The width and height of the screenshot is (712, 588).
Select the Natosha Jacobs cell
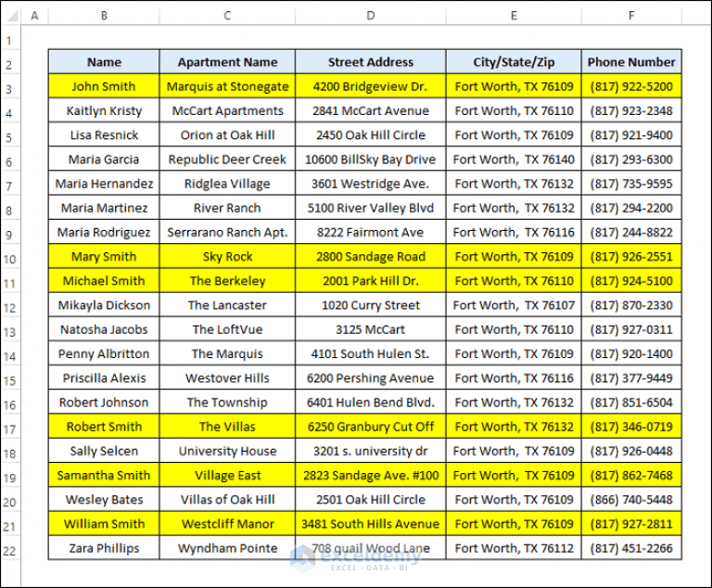click(104, 329)
